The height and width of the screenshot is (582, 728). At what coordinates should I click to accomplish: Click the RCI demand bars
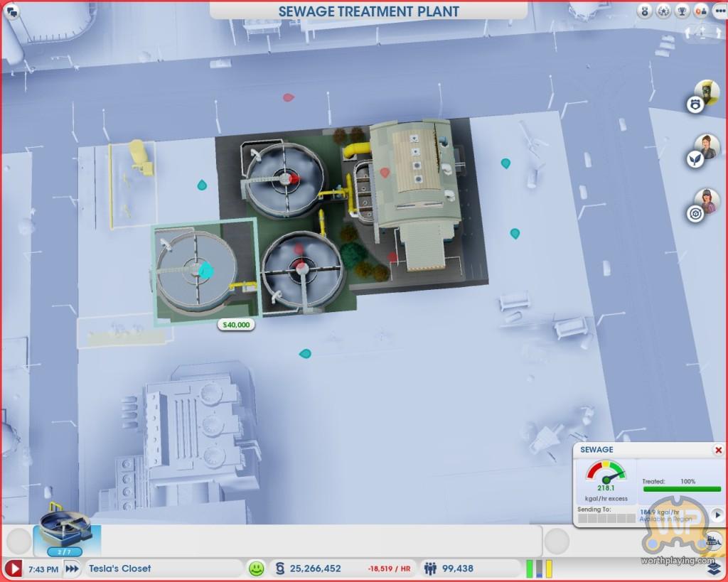(x=539, y=568)
